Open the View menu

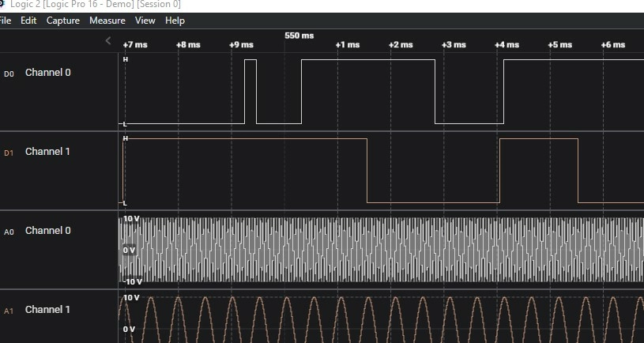pos(145,21)
